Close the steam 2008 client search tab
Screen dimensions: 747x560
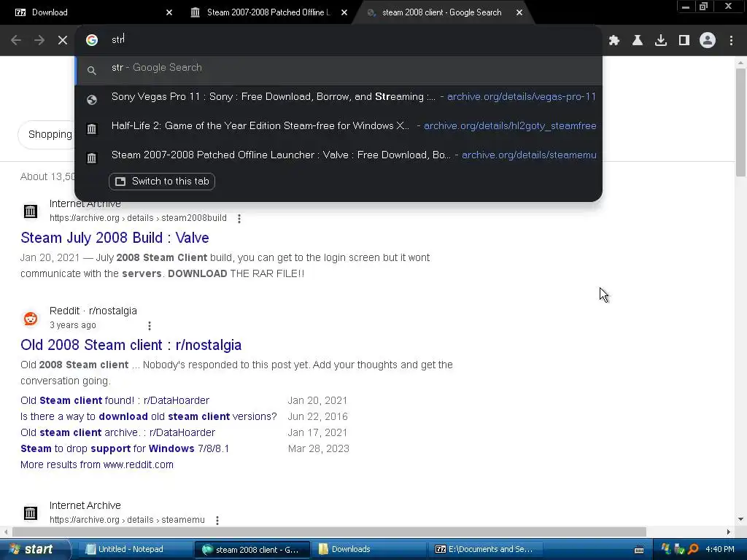pos(519,12)
